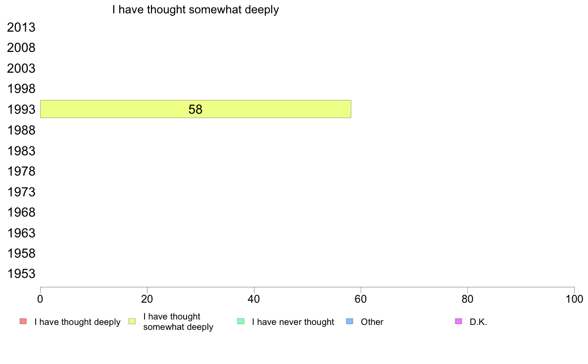Click the blue 'Other' legend swatch

tap(349, 321)
